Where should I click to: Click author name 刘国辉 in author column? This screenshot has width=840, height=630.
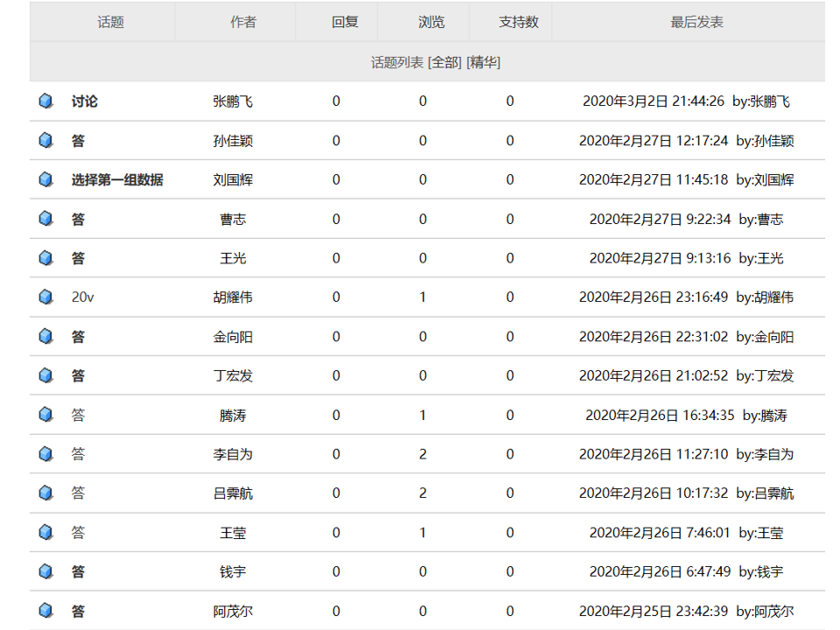click(233, 180)
